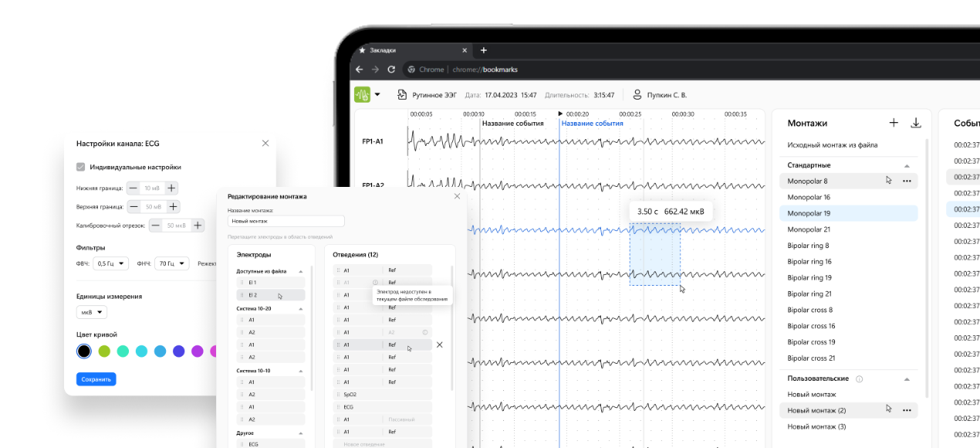Collapse the Другое electrode group
The height and width of the screenshot is (448, 980).
(300, 433)
